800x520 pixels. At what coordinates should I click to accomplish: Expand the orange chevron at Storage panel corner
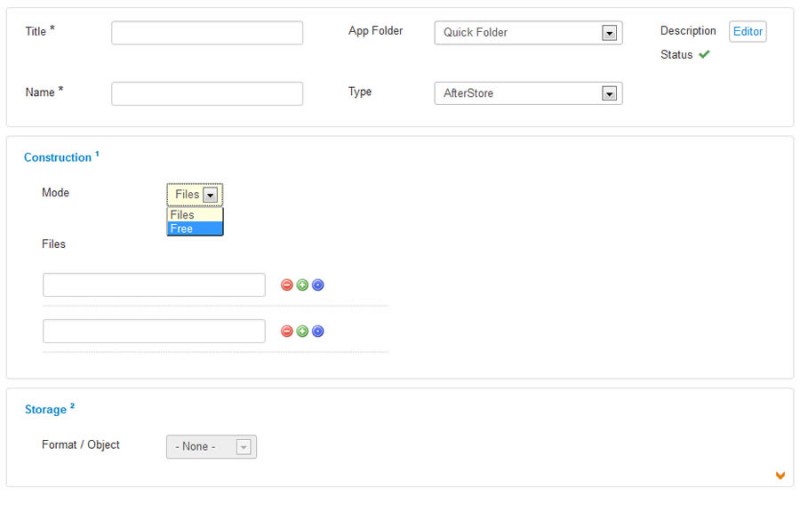(x=780, y=476)
